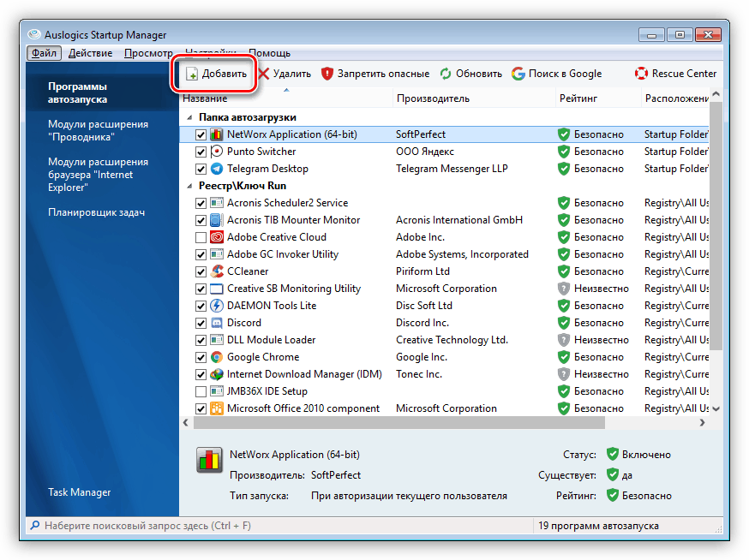Click the search magnifier icon in status bar
749x560 pixels.
pyautogui.click(x=35, y=526)
